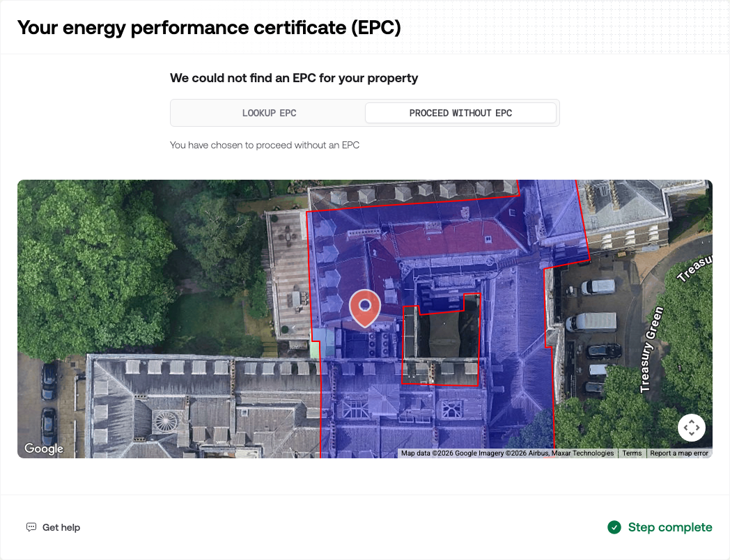Click the map data attribution text

[508, 453]
